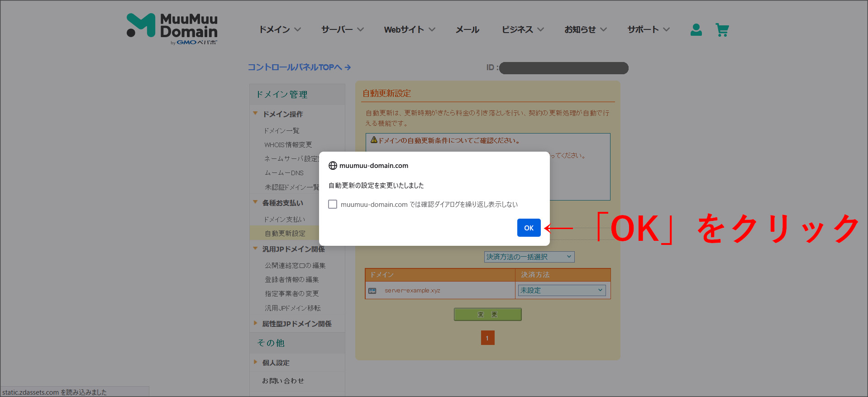Click the globe icon beside muumuu-domain.com

click(x=333, y=166)
